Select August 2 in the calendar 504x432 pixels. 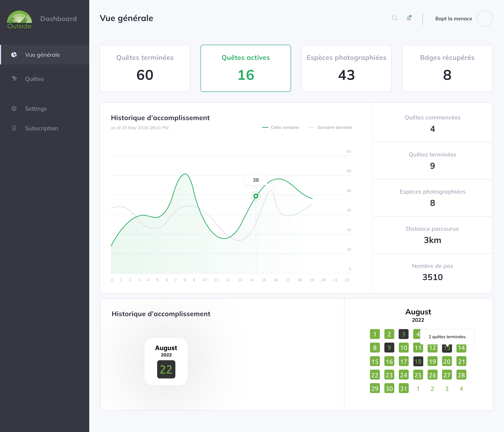[389, 334]
